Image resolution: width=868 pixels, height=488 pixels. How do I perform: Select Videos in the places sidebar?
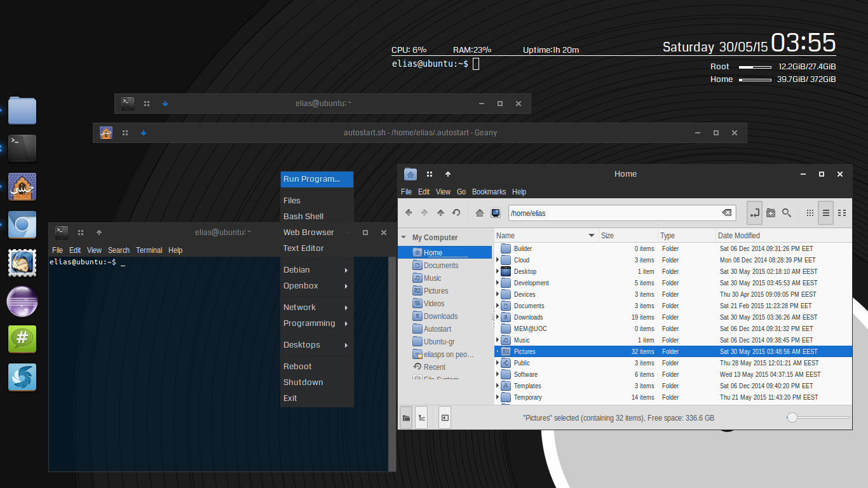pos(434,304)
